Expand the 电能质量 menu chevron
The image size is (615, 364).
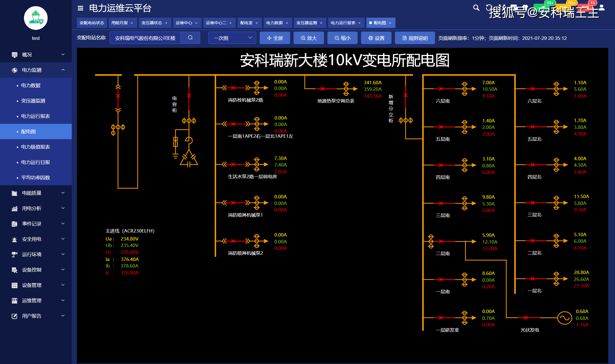[x=63, y=193]
